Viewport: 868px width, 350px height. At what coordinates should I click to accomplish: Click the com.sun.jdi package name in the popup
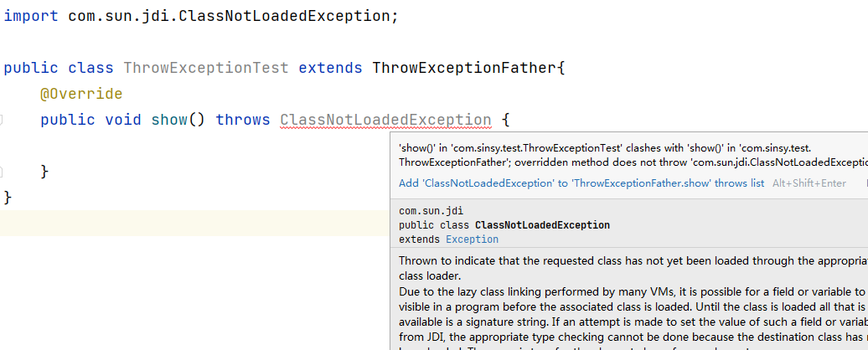(x=431, y=211)
